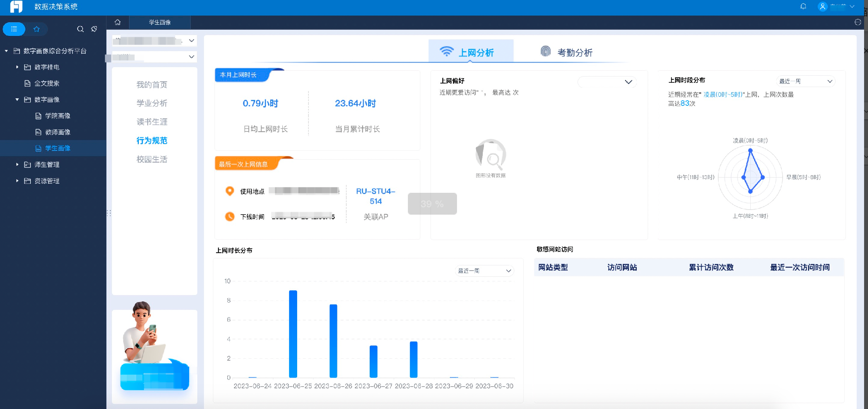Open 上网时段分布 最近一周 dropdown

click(806, 81)
